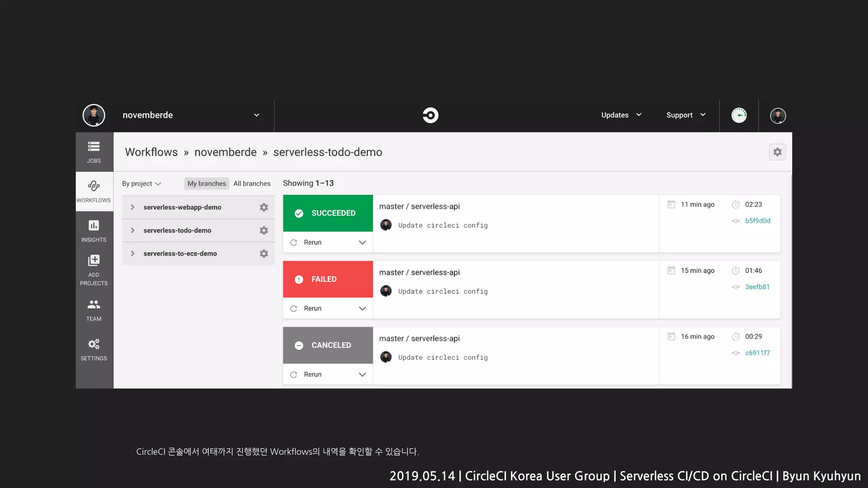This screenshot has height=488, width=868.
Task: Open commit c6911f7 link
Action: click(x=757, y=353)
